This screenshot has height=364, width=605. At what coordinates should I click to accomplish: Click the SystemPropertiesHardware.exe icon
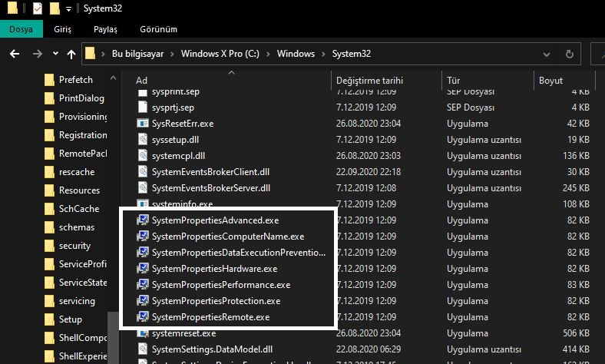(x=143, y=268)
